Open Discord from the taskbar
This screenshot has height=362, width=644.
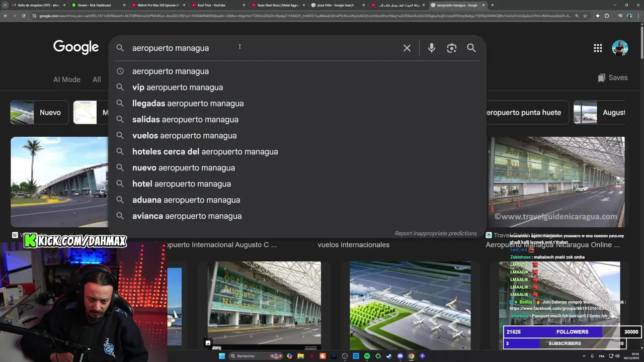[400, 356]
